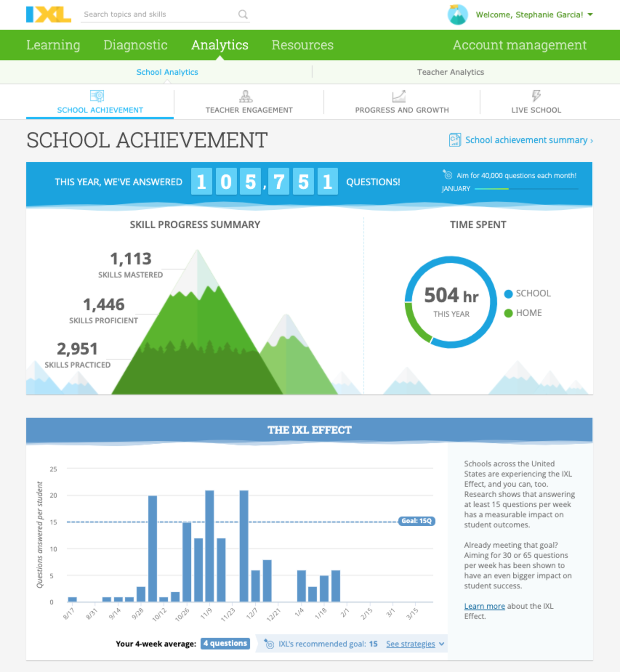Toggle the Home legend dot
This screenshot has height=672, width=620.
tap(508, 313)
